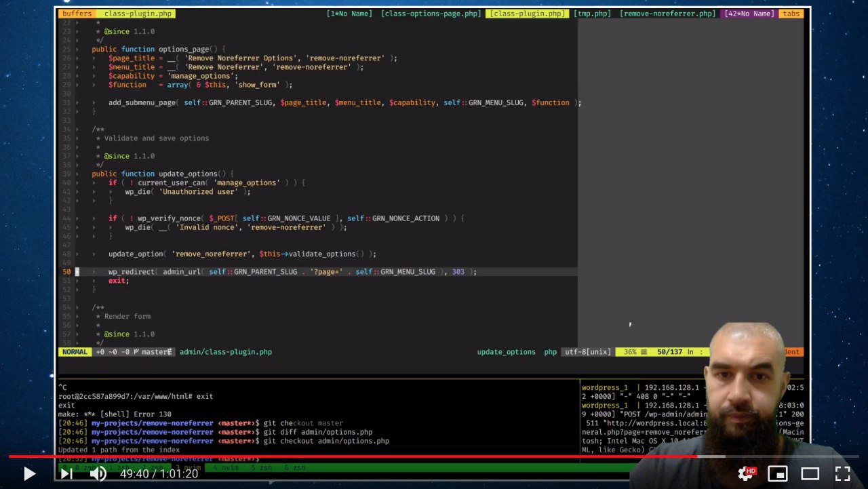This screenshot has width=868, height=489.
Task: Switch to the highlighted [class-plugin.php] tab
Action: point(528,14)
